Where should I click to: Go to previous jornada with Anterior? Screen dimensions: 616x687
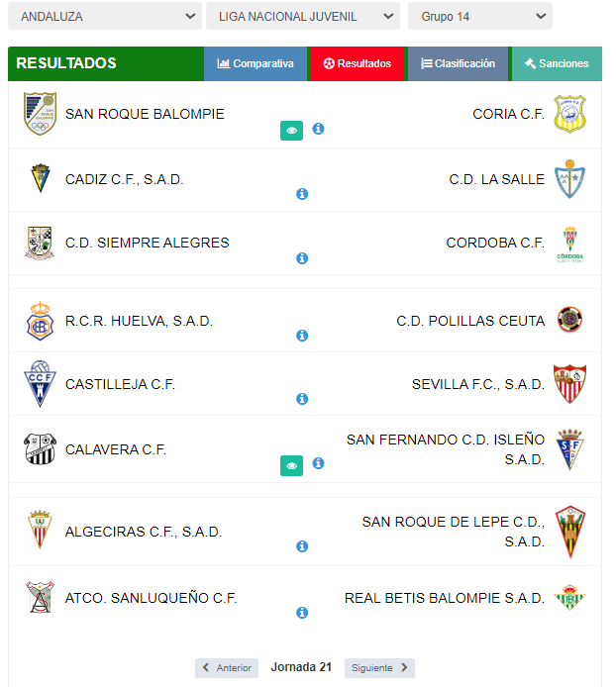tap(227, 668)
